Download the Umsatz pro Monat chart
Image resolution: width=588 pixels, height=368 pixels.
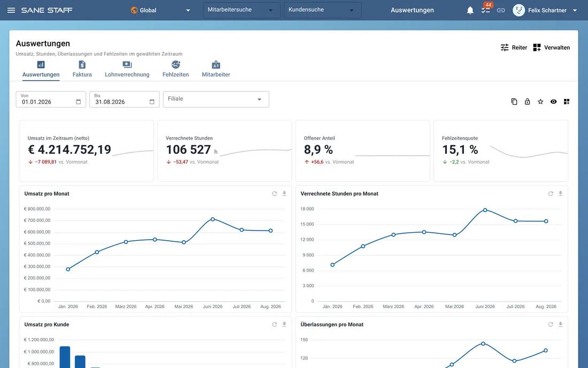pos(284,194)
